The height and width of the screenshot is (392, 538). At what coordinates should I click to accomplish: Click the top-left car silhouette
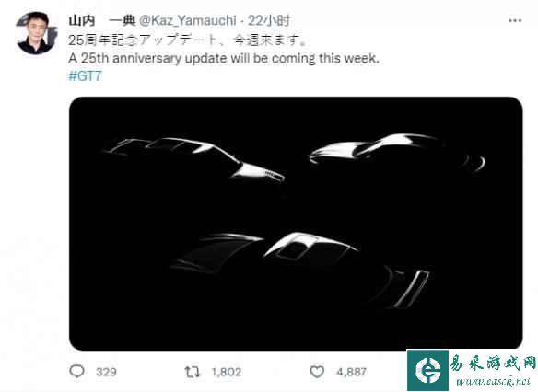194,159
